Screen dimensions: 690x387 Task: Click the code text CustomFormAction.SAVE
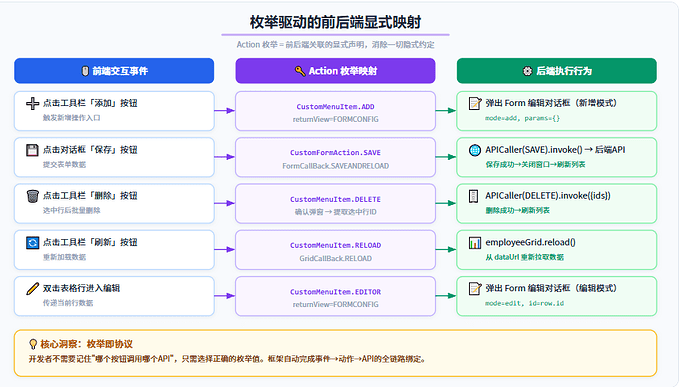[335, 153]
